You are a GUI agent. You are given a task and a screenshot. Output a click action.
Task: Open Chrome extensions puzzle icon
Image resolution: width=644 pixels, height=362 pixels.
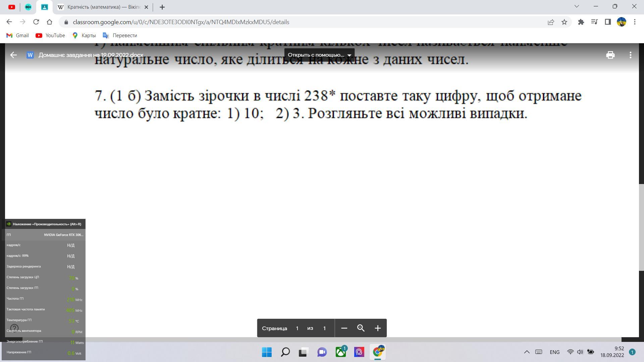[x=581, y=22]
